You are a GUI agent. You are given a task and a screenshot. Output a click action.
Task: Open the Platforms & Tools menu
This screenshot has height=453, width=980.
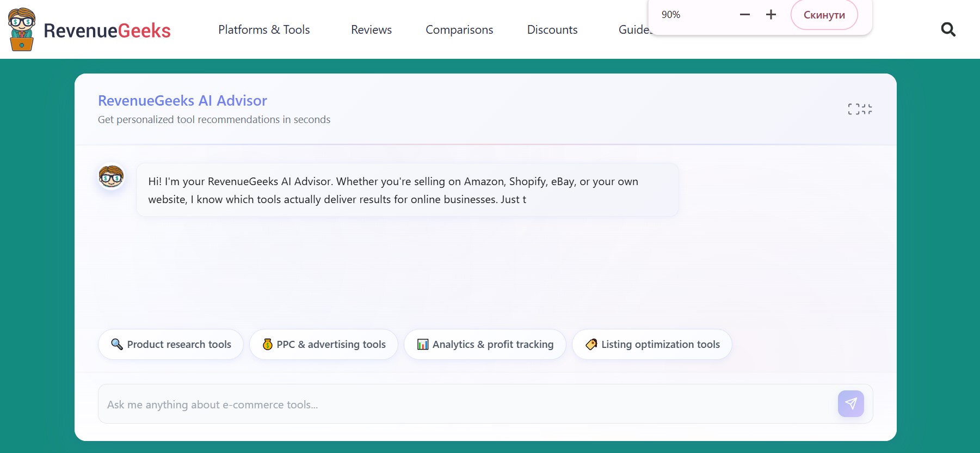point(264,29)
